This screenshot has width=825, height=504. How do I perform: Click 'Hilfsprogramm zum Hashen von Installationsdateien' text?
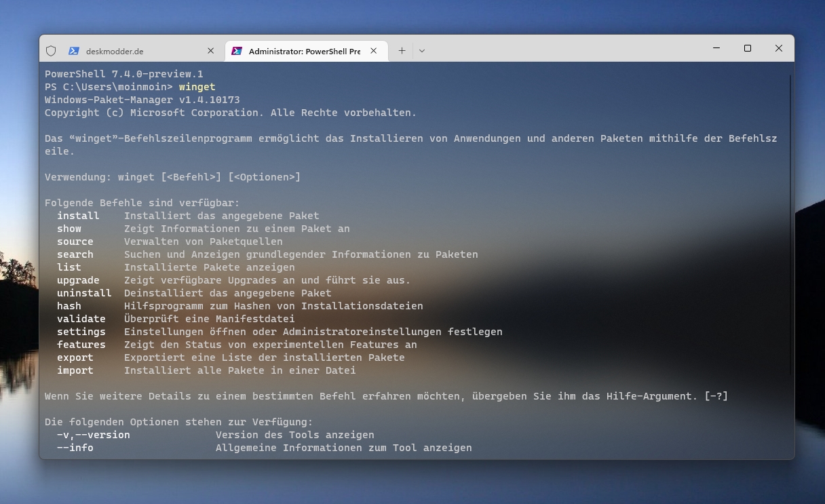[273, 306]
